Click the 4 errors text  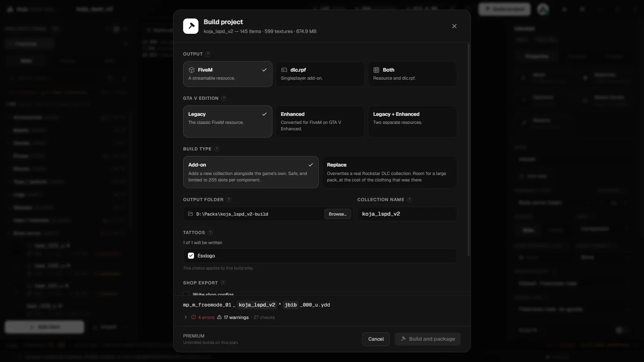(206, 317)
